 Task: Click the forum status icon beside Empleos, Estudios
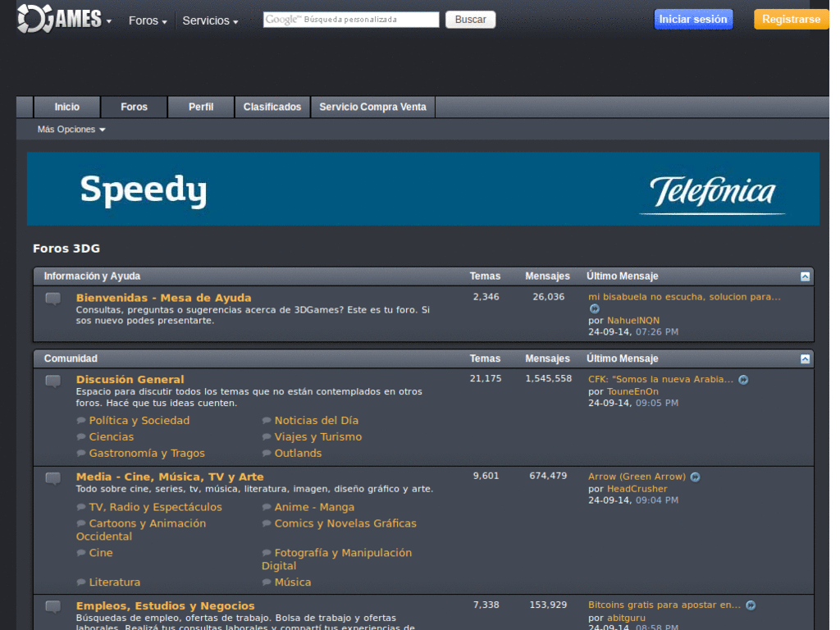[x=53, y=607]
